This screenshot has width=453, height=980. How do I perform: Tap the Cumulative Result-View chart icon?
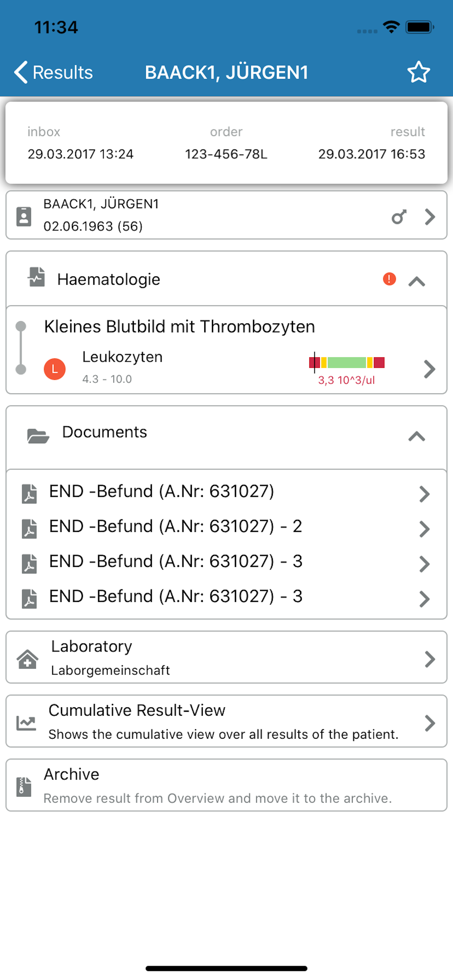26,723
